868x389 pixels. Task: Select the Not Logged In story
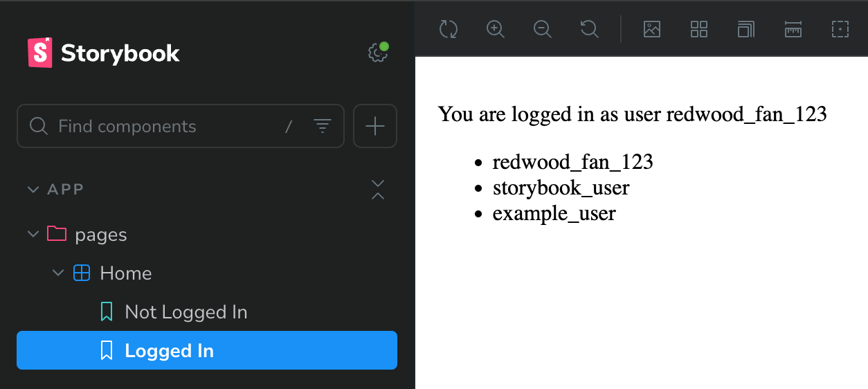(186, 312)
